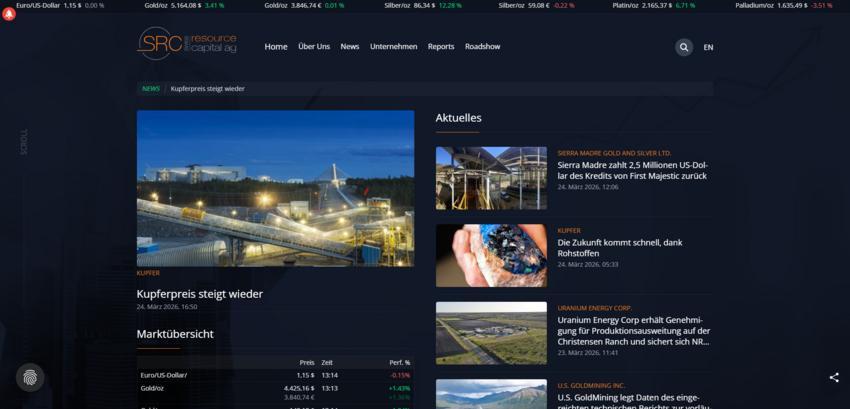This screenshot has width=850, height=409.
Task: Click the SRC resource capital logo
Action: coord(187,44)
